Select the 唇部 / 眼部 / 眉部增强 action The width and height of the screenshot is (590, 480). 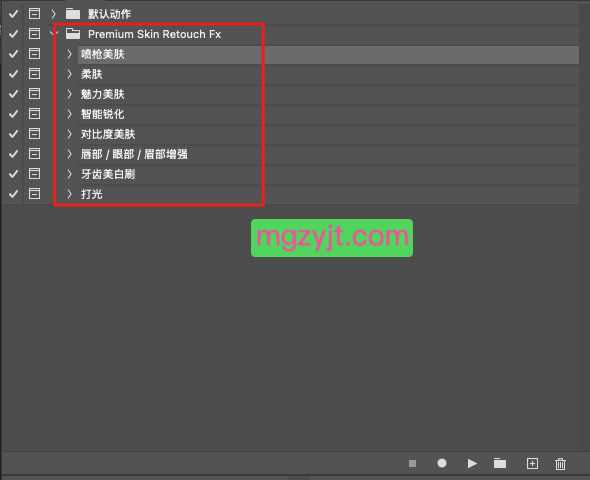(x=134, y=154)
